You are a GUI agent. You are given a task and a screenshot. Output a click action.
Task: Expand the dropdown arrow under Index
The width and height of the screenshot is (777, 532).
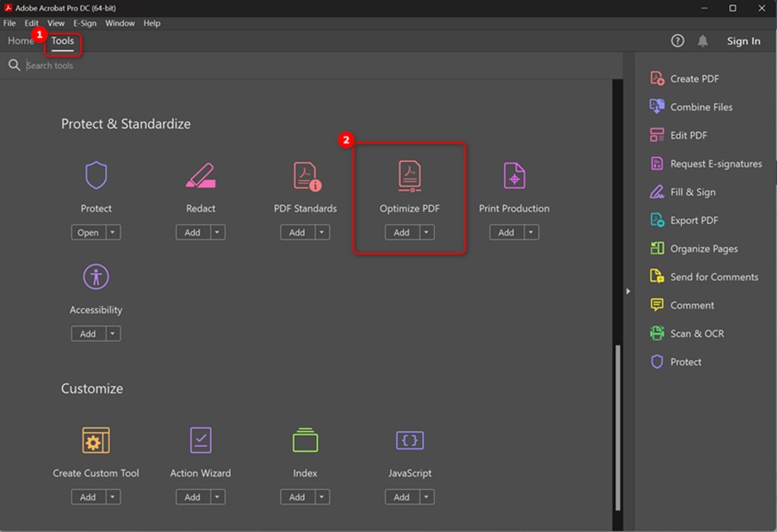322,497
